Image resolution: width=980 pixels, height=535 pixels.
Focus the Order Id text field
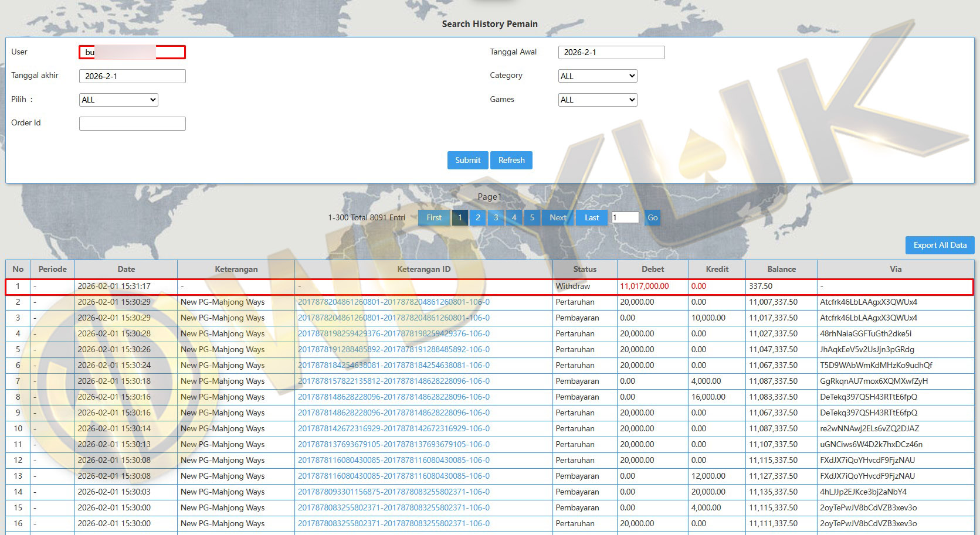(132, 123)
